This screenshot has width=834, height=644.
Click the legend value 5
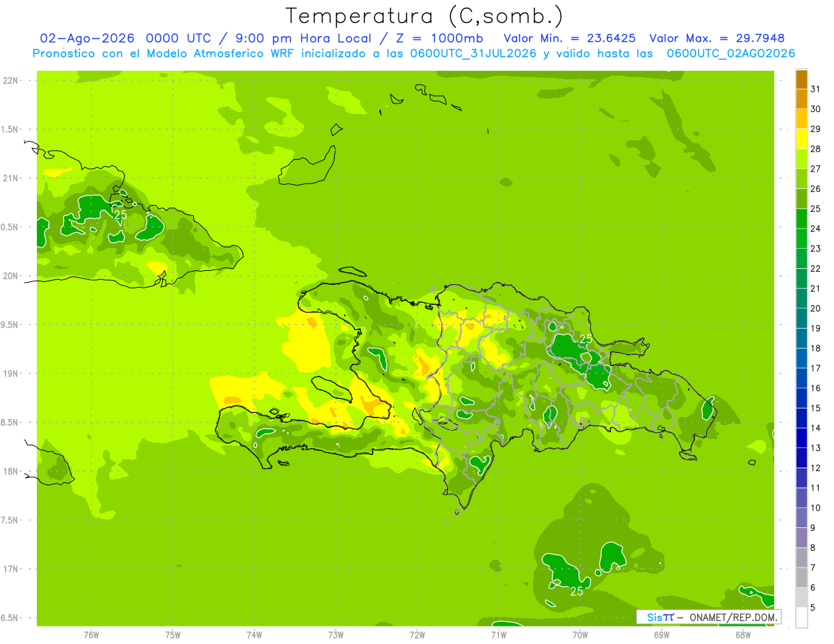[813, 608]
